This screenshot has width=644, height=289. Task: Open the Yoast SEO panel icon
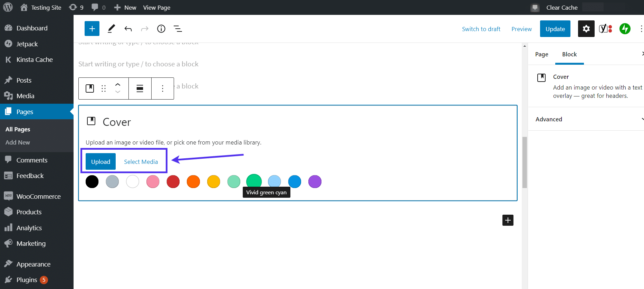tap(605, 29)
